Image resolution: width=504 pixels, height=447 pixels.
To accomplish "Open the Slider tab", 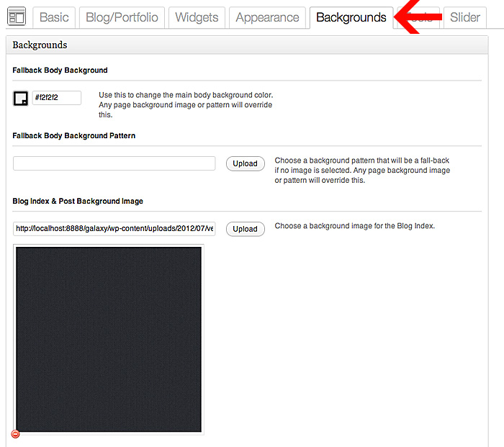I will point(464,18).
